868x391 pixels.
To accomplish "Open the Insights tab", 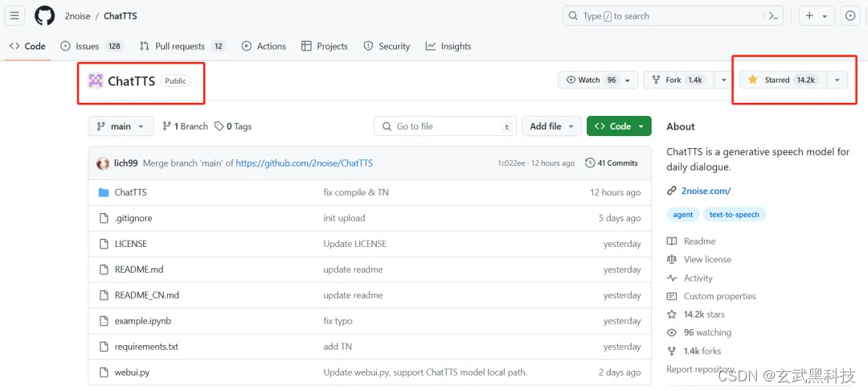I will point(448,47).
